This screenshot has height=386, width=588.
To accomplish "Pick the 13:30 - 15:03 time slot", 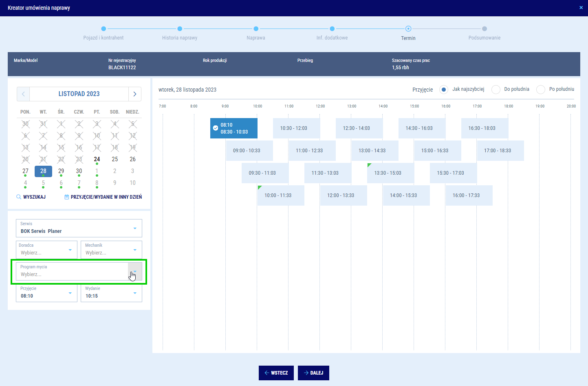I will click(x=388, y=173).
